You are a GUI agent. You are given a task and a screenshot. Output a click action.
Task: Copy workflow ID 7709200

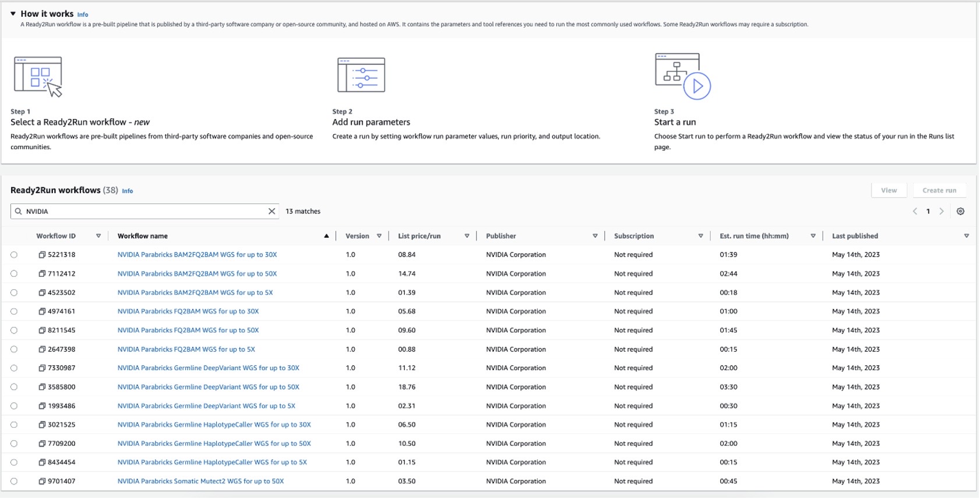pos(42,444)
